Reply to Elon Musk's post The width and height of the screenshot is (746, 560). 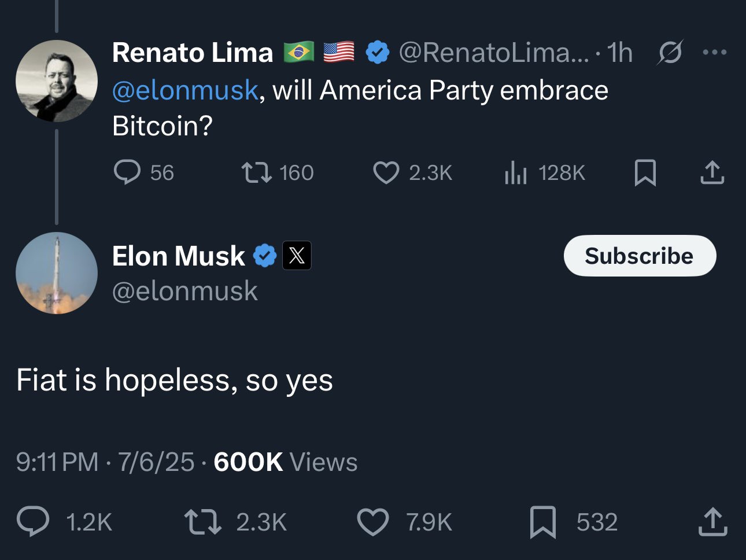32,522
